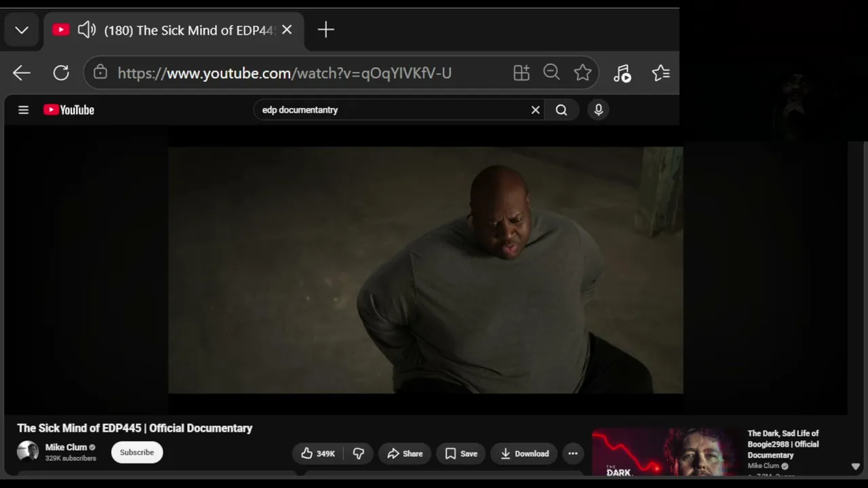This screenshot has height=488, width=868.
Task: Go back to the previous page
Action: [x=22, y=73]
